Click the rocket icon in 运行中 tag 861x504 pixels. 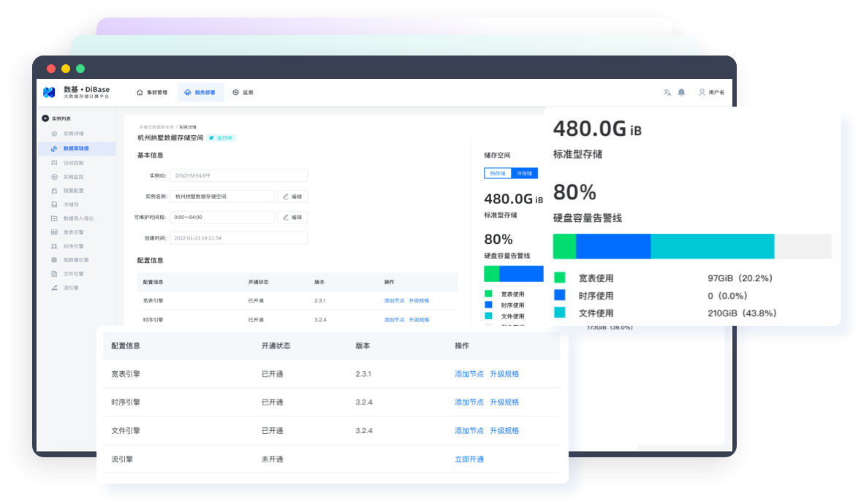coord(211,138)
